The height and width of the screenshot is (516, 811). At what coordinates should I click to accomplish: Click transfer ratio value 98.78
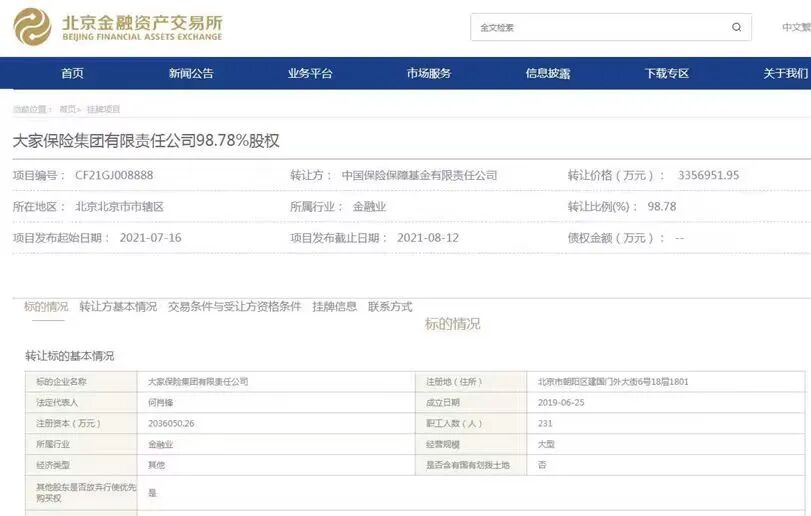[x=662, y=207]
